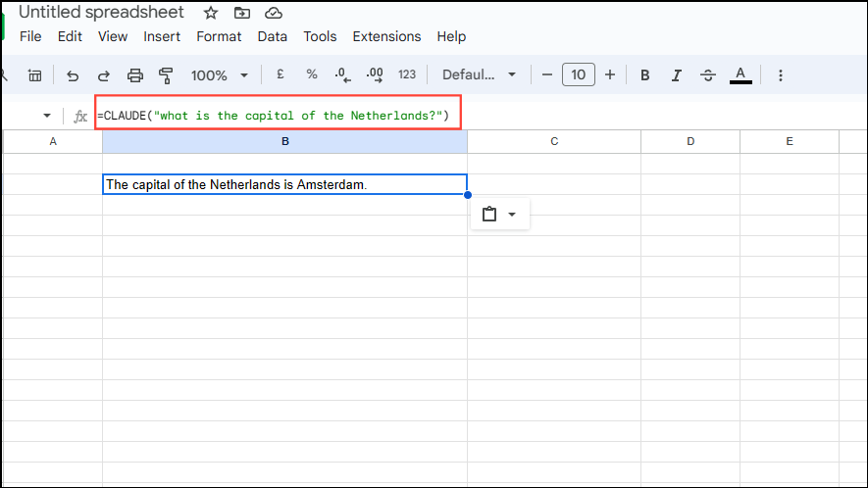Open the Edit menu
The image size is (868, 488).
coord(70,36)
